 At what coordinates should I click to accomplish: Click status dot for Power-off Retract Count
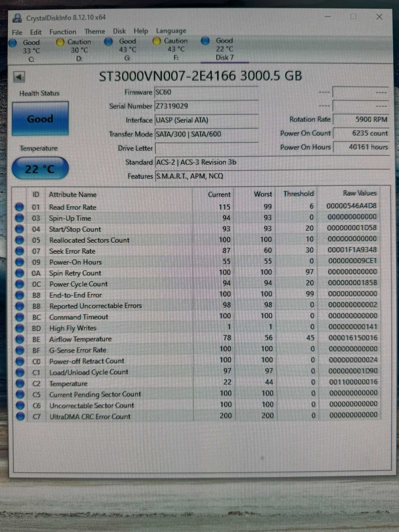(x=20, y=362)
